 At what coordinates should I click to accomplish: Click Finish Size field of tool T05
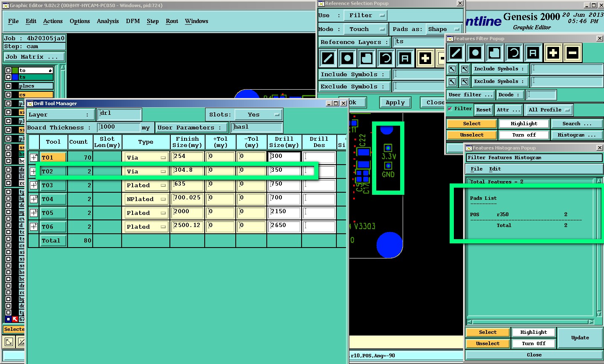click(x=188, y=212)
